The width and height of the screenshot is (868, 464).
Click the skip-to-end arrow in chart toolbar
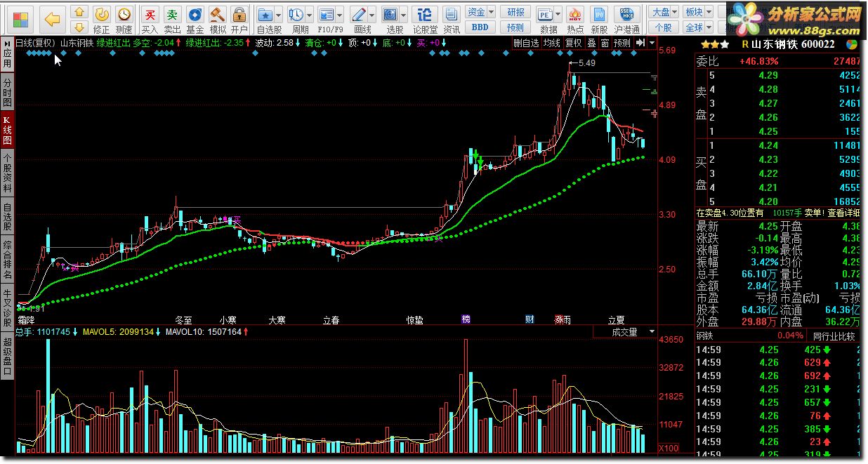(x=640, y=43)
